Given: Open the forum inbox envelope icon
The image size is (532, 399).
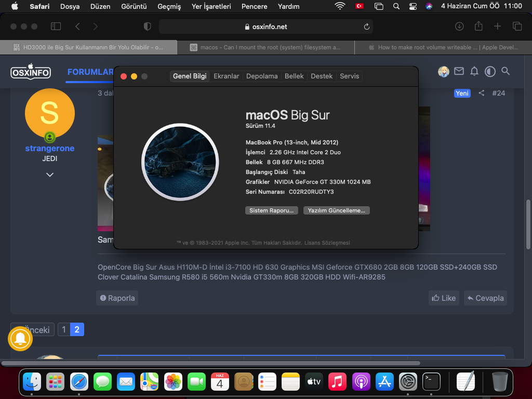Looking at the screenshot, I should click(x=459, y=72).
